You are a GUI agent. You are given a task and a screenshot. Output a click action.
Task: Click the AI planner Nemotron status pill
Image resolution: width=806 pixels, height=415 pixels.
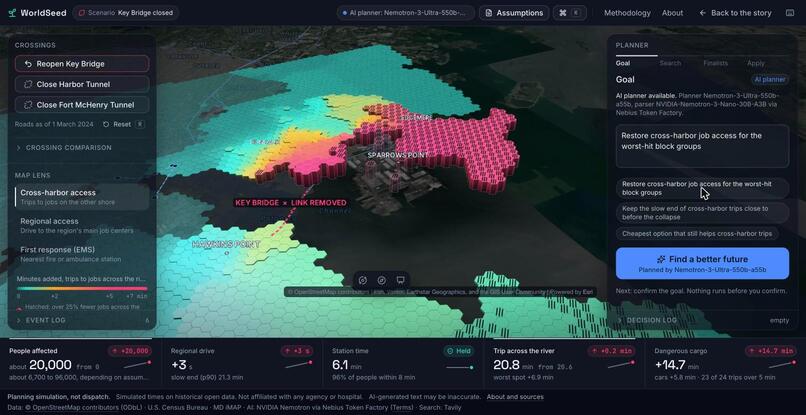tap(406, 13)
